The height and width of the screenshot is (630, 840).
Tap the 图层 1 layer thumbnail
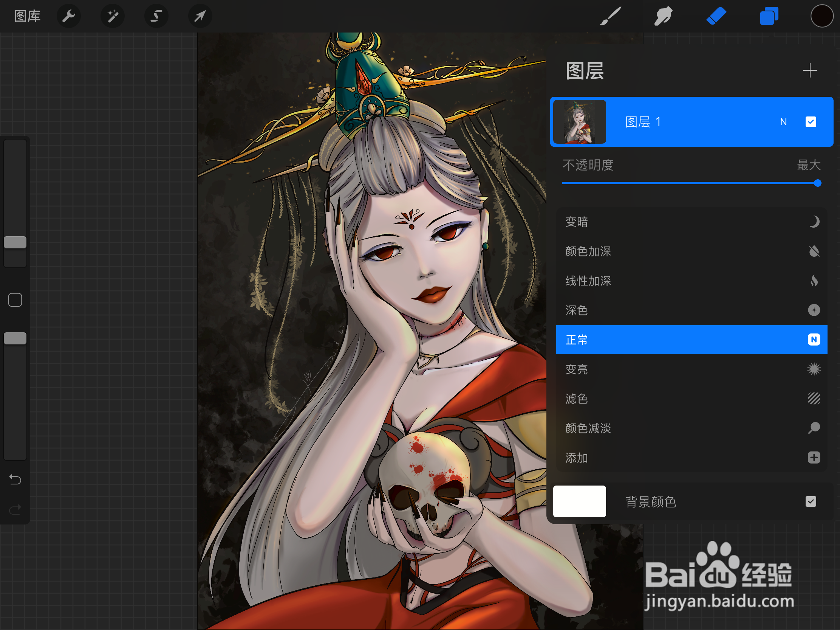[x=580, y=122]
